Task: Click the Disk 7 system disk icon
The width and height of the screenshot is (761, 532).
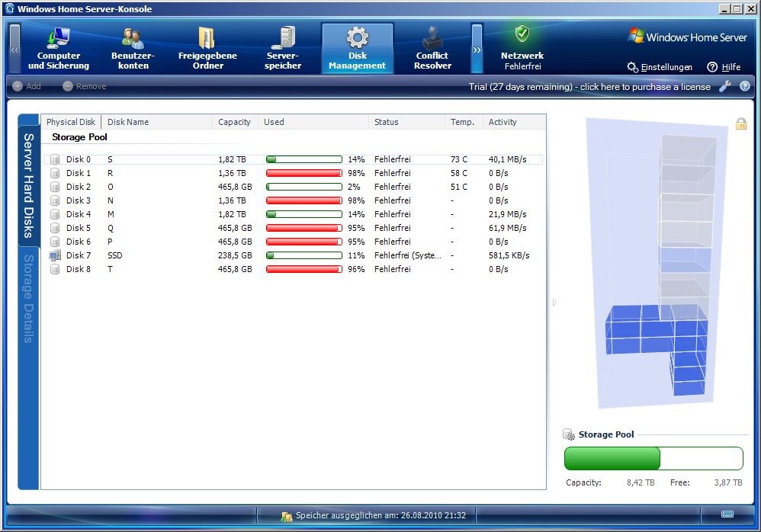Action: point(55,255)
